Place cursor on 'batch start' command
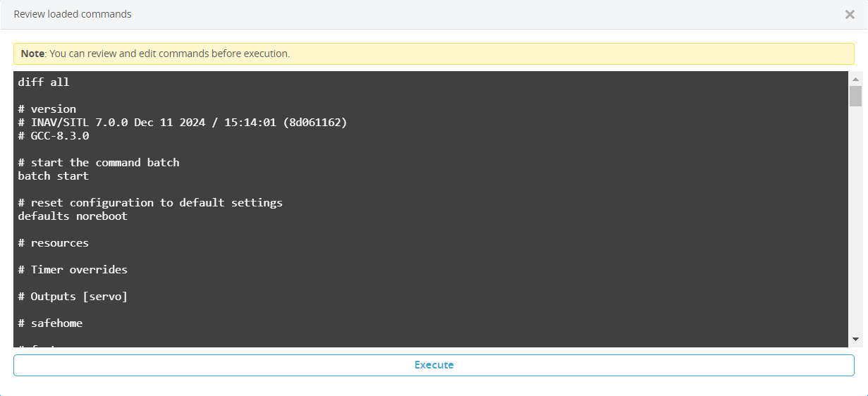The width and height of the screenshot is (868, 396). [x=54, y=176]
